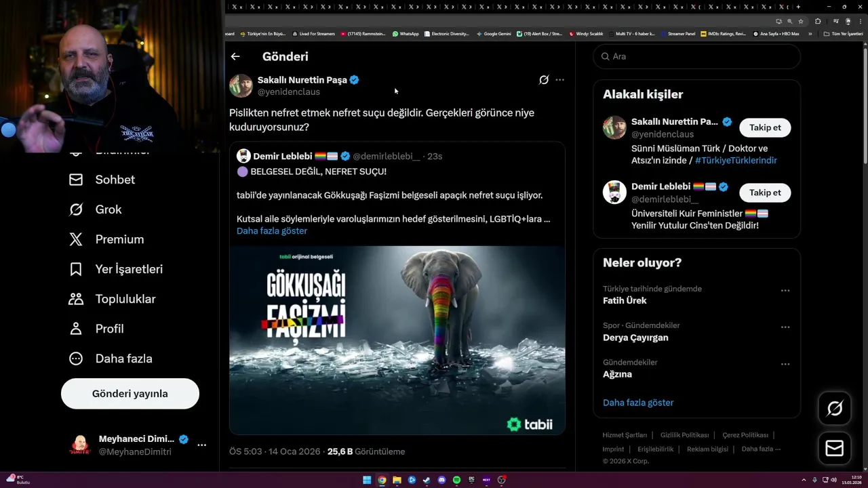
Task: Open Discord from the taskbar
Action: click(441, 480)
